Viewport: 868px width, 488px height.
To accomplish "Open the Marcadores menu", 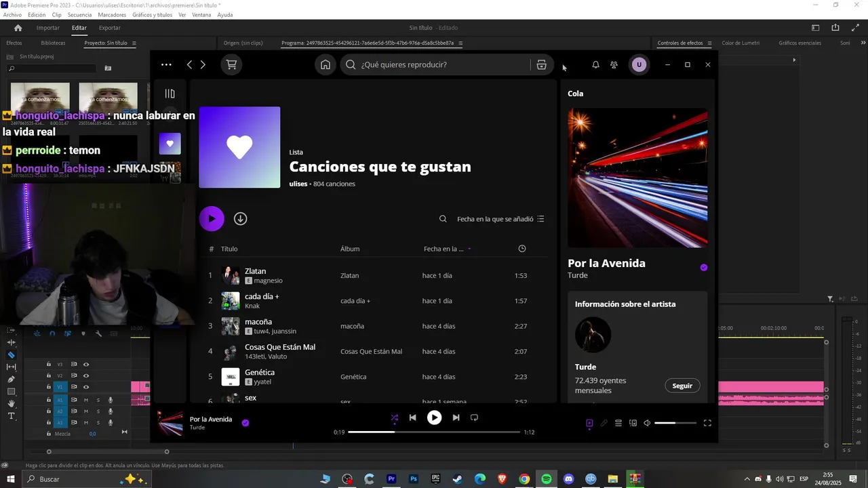I will tap(112, 15).
